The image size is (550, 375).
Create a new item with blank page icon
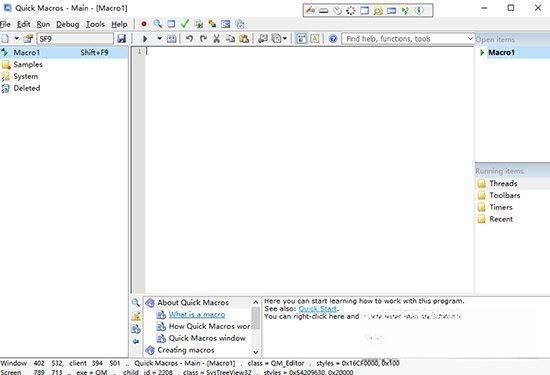coord(5,39)
